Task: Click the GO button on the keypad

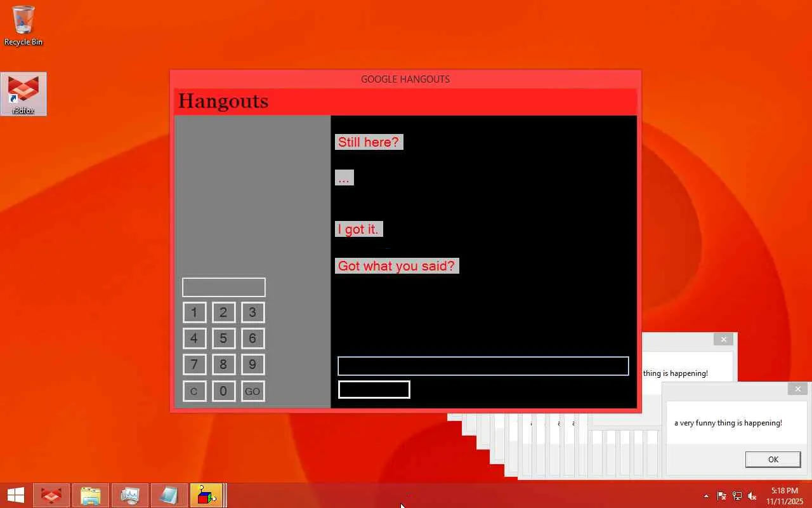Action: tap(252, 391)
